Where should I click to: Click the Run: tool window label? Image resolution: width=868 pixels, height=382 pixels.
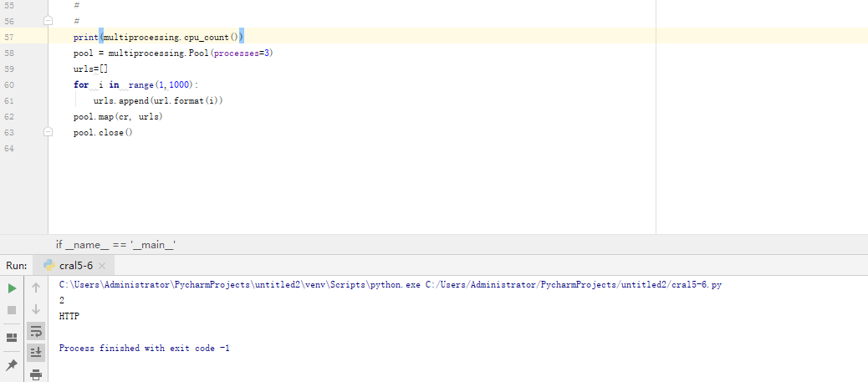click(x=17, y=266)
